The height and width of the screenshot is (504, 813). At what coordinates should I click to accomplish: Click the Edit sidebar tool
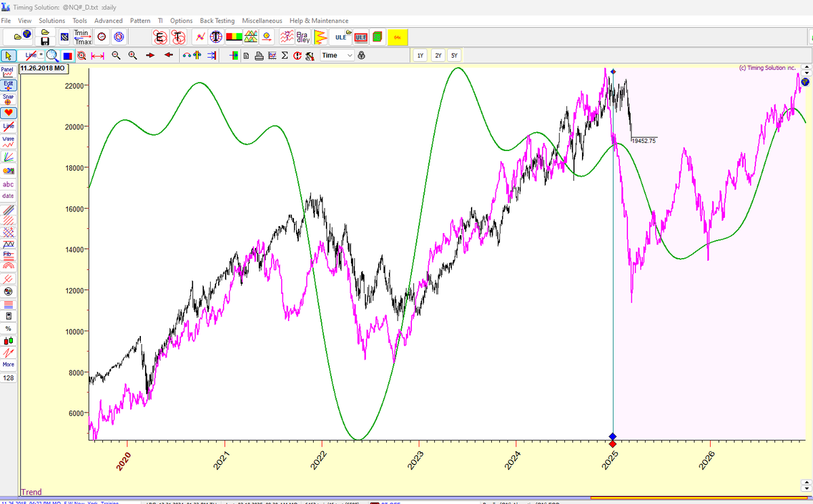[8, 85]
